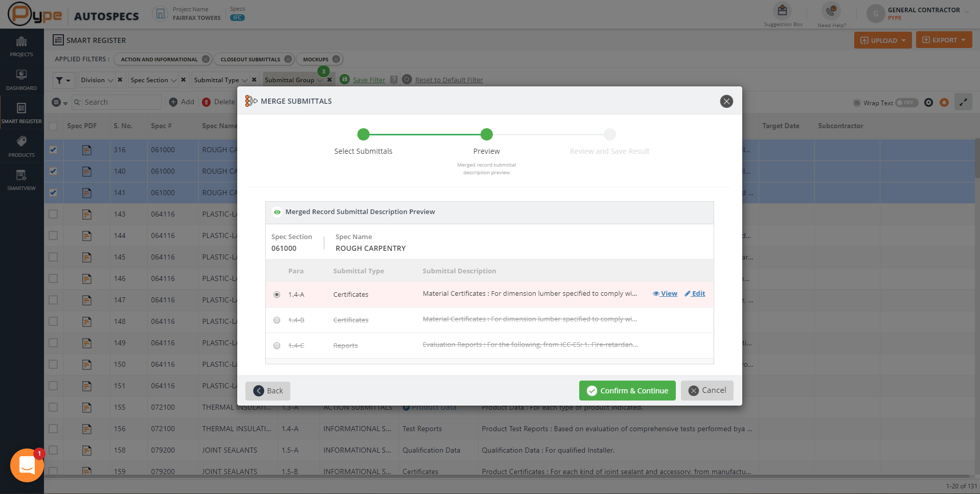The height and width of the screenshot is (494, 980).
Task: Open the Division filter dropdown
Action: coord(97,80)
